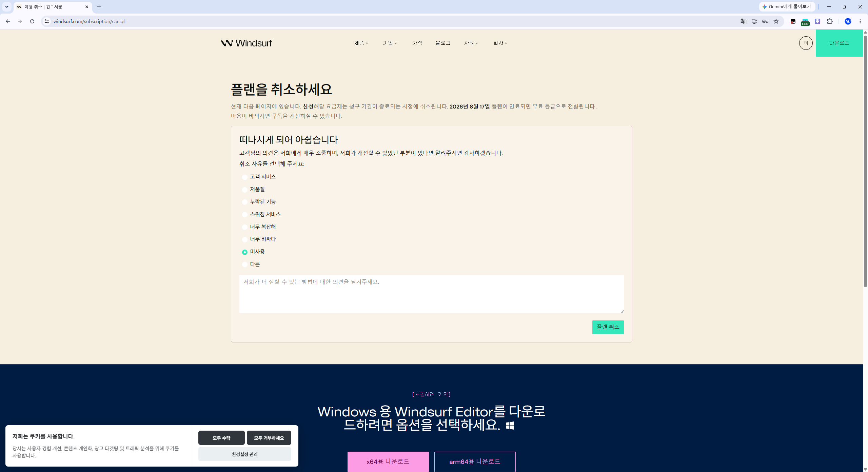This screenshot has height=472, width=868.
Task: Click the red and black extension icon
Action: [x=793, y=21]
